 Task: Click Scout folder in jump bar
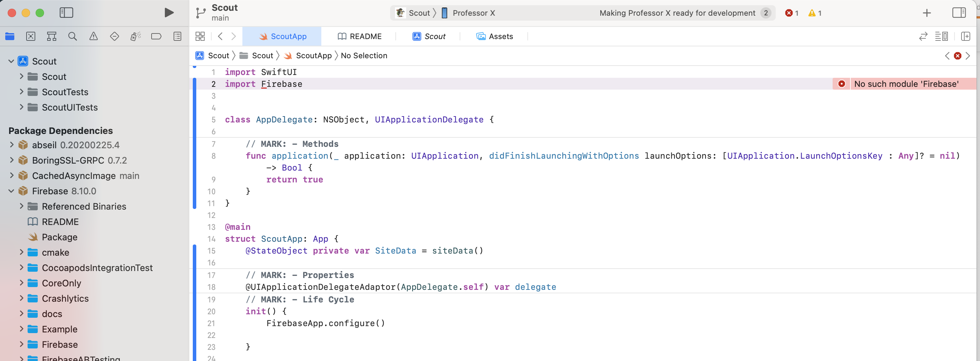pyautogui.click(x=256, y=55)
